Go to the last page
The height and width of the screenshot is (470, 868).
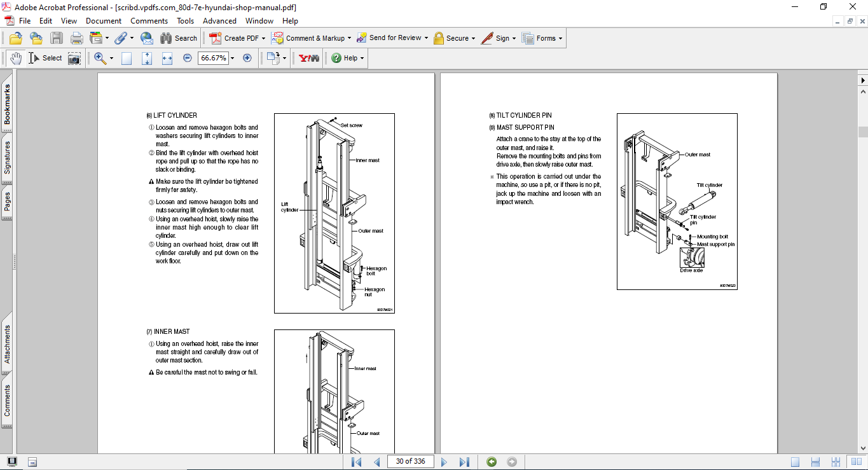(464, 462)
